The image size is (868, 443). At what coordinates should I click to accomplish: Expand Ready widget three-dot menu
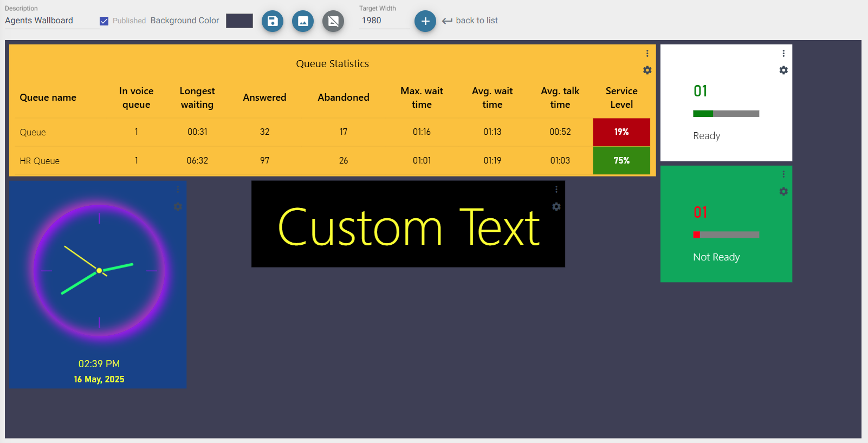783,54
